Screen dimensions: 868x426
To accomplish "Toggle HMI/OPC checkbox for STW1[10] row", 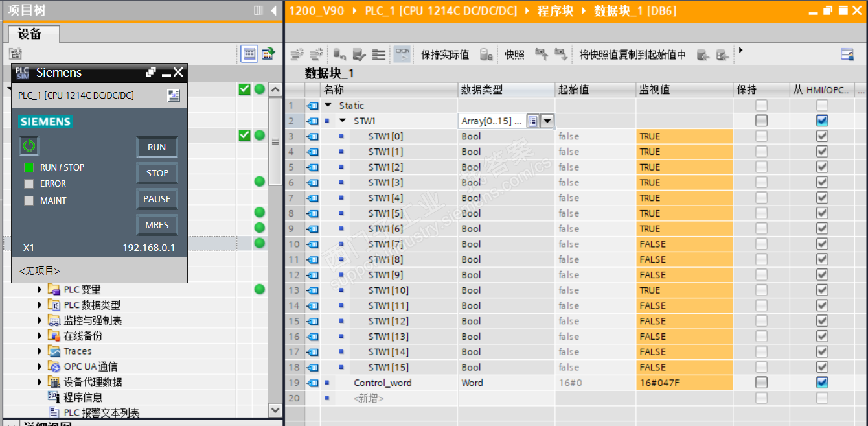I will coord(822,290).
